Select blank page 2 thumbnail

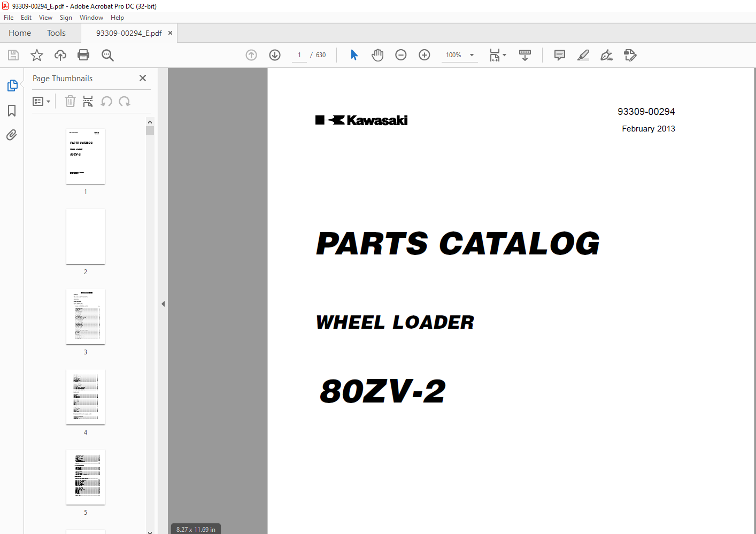pyautogui.click(x=86, y=237)
